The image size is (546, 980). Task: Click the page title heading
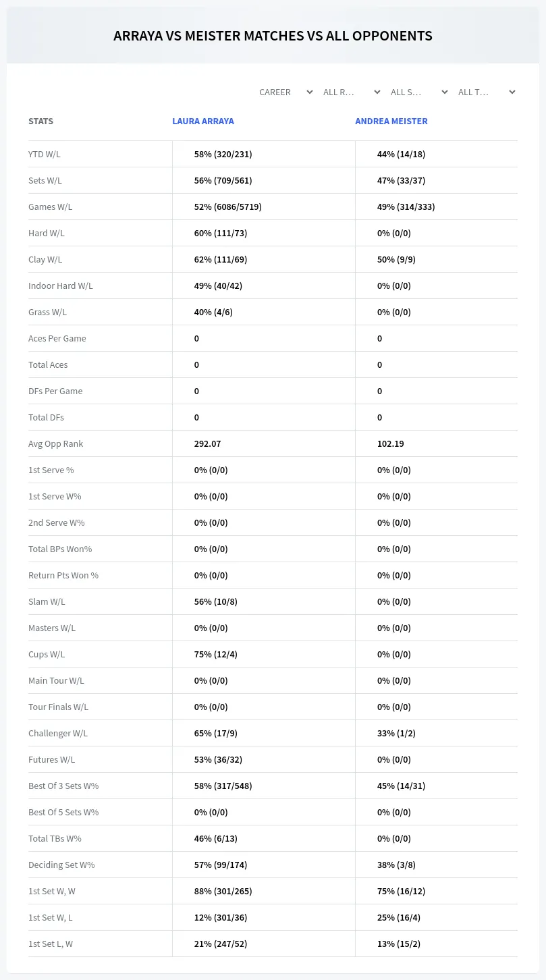pyautogui.click(x=273, y=36)
